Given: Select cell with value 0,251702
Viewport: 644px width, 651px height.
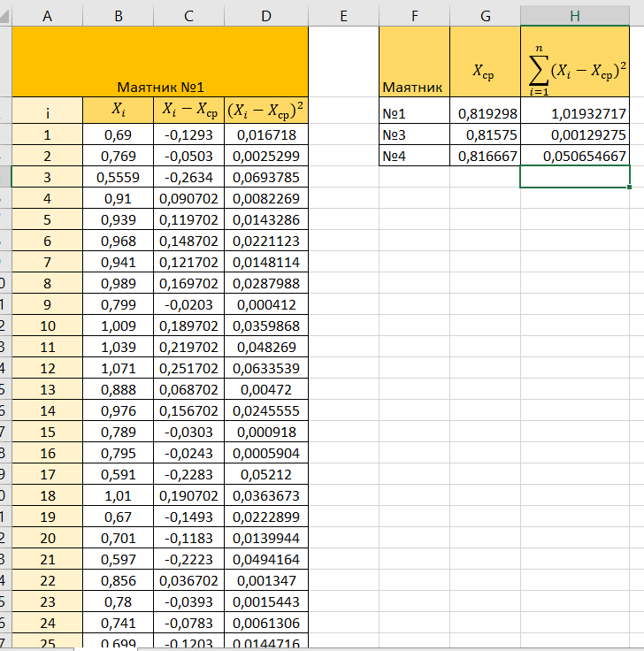Looking at the screenshot, I should [189, 368].
